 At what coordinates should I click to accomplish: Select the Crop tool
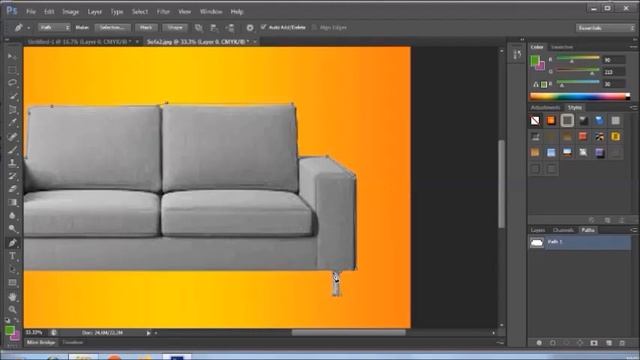[x=12, y=109]
